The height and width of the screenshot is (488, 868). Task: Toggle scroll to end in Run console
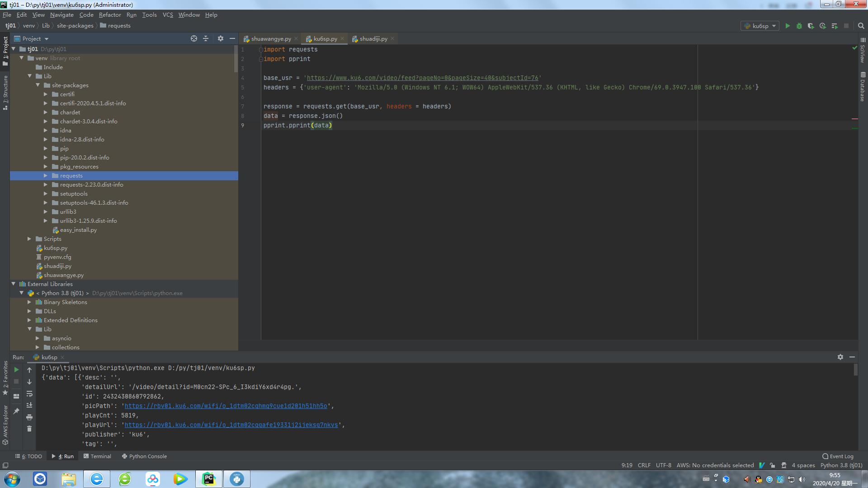[x=29, y=405]
